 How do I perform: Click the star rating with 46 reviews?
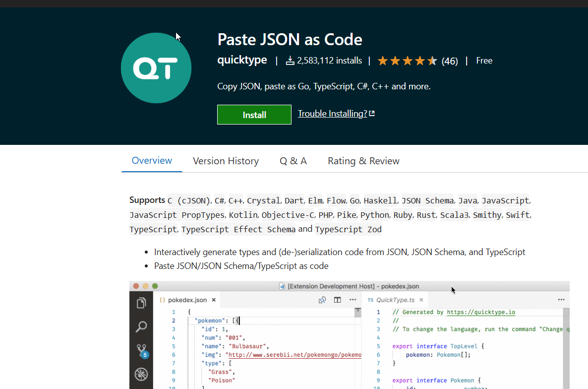[417, 61]
